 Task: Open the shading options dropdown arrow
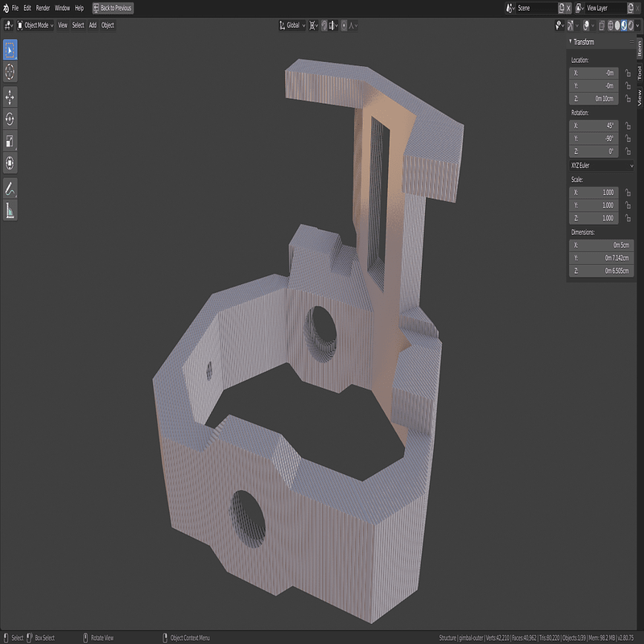click(x=638, y=26)
